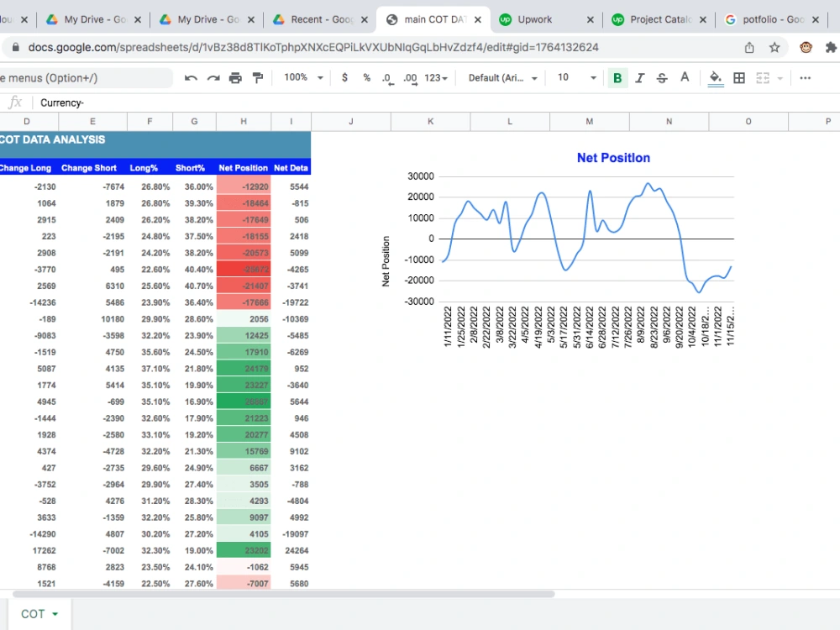Format selection as percent
Screen dimensions: 840x630
tap(366, 77)
